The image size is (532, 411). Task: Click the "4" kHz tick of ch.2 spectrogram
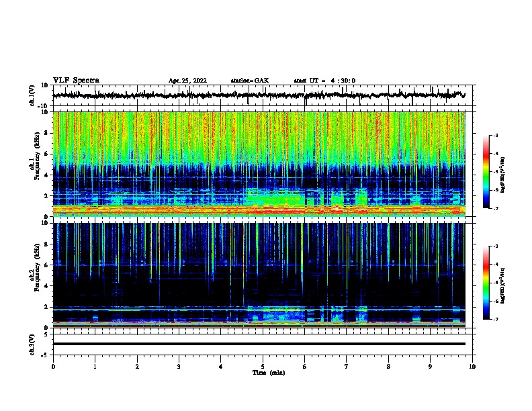coord(46,286)
